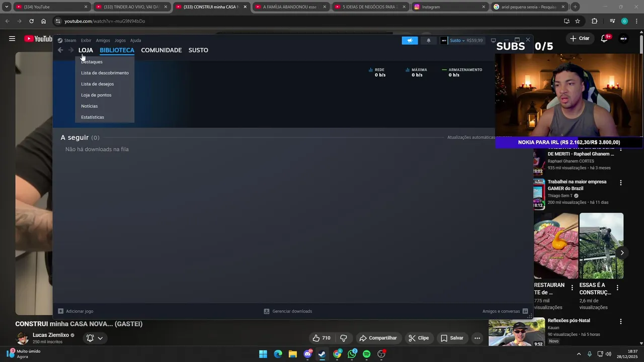
Task: Open Chrome extensions puzzle icon
Action: pyautogui.click(x=595, y=21)
